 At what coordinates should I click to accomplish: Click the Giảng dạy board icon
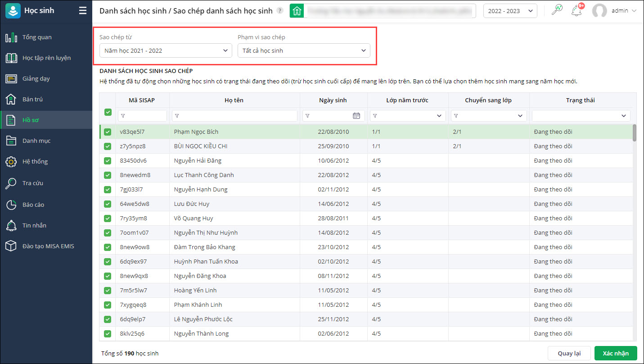tap(11, 79)
